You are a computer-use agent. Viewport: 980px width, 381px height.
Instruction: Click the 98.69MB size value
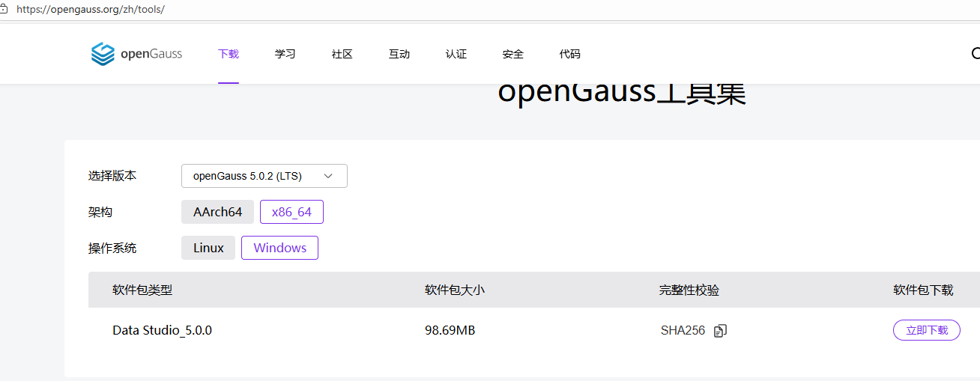(x=450, y=330)
